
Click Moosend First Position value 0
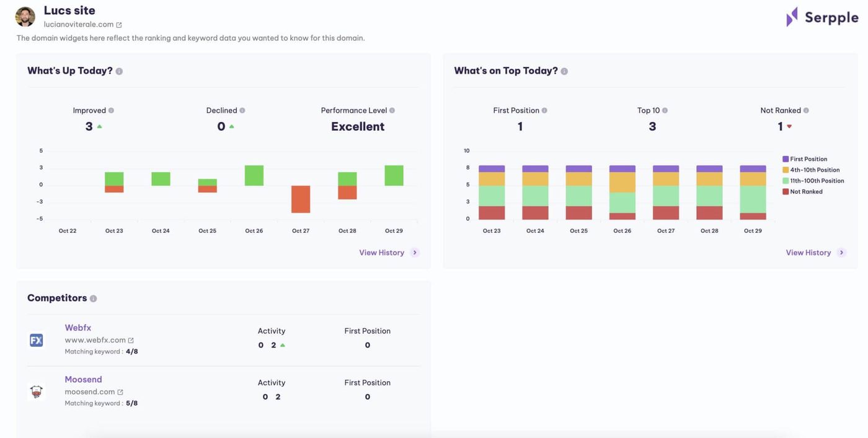(368, 396)
